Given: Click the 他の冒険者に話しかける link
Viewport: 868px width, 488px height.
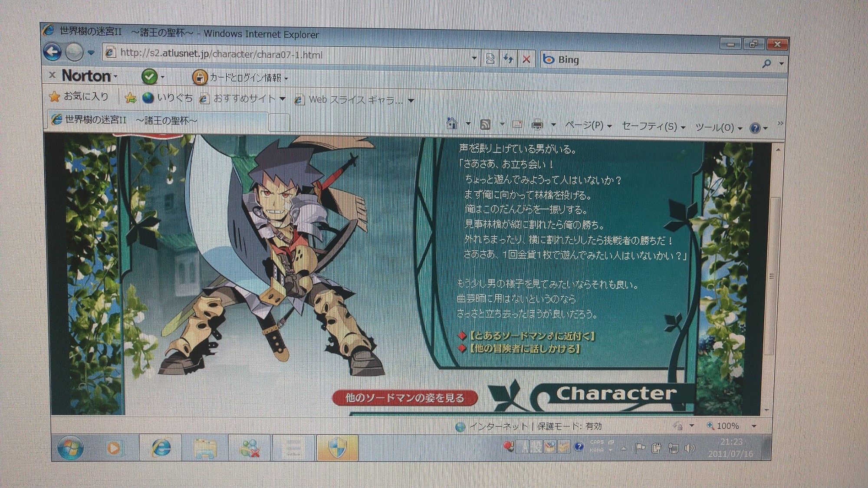Looking at the screenshot, I should (525, 349).
